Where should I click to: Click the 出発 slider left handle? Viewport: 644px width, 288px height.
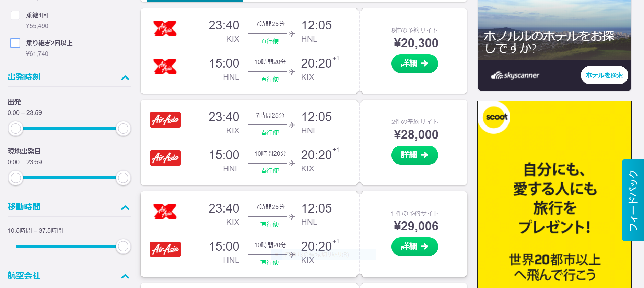click(16, 129)
